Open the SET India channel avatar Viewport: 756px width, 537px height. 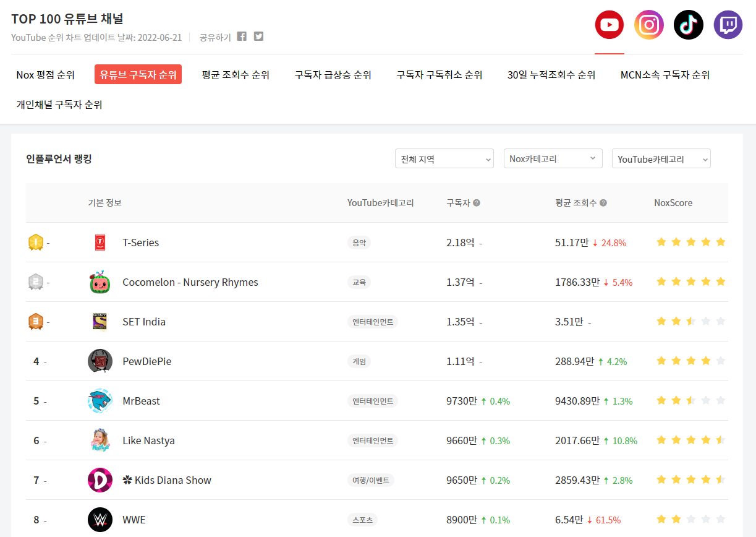(100, 322)
